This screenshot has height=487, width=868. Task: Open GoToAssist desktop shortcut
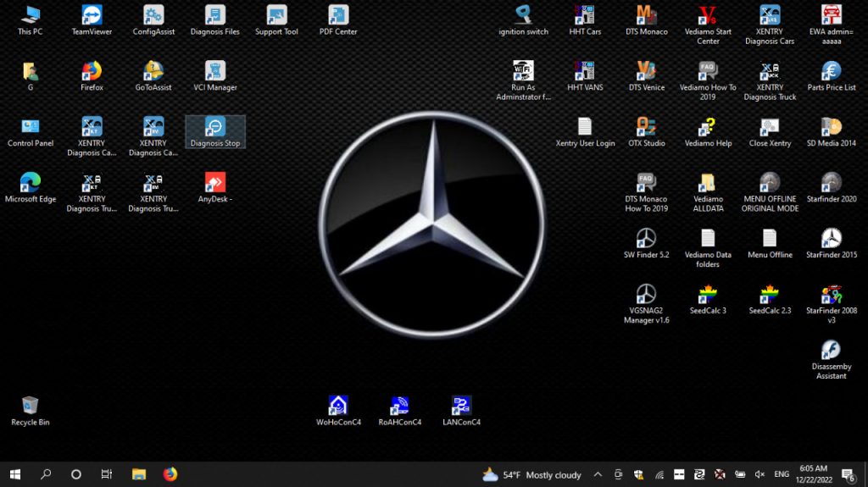pos(153,76)
